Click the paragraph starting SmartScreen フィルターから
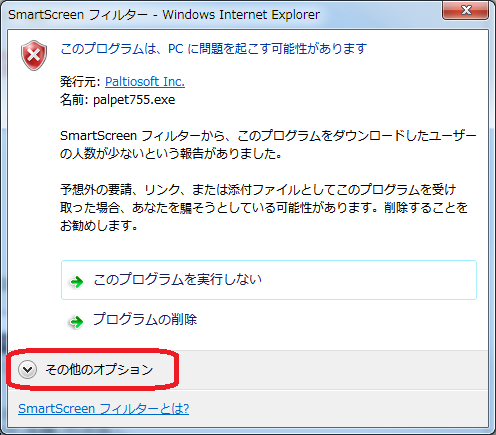This screenshot has width=496, height=435. point(268,145)
